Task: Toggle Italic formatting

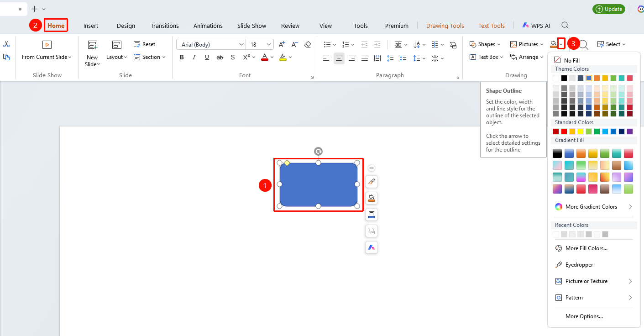Action: 194,57
